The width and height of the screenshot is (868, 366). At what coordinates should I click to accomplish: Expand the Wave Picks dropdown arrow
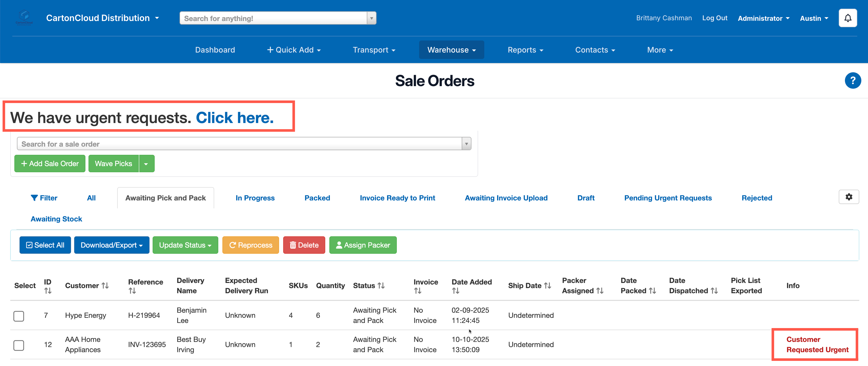tap(146, 164)
